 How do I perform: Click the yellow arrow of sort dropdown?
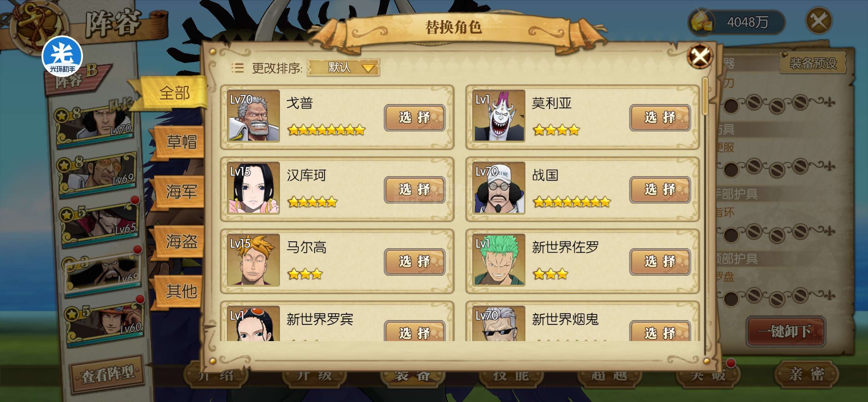368,68
